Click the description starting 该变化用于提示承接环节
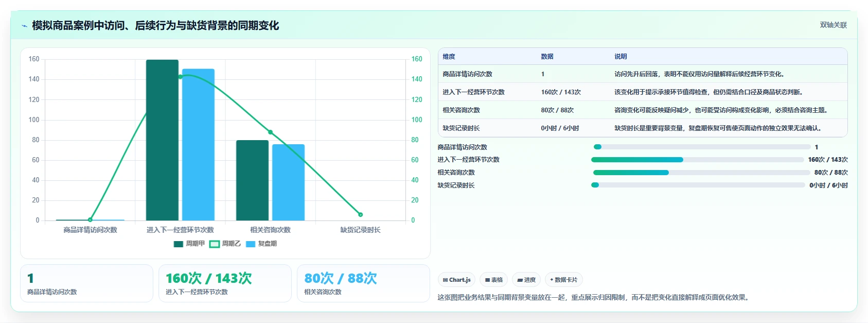This screenshot has width=868, height=323. 709,92
